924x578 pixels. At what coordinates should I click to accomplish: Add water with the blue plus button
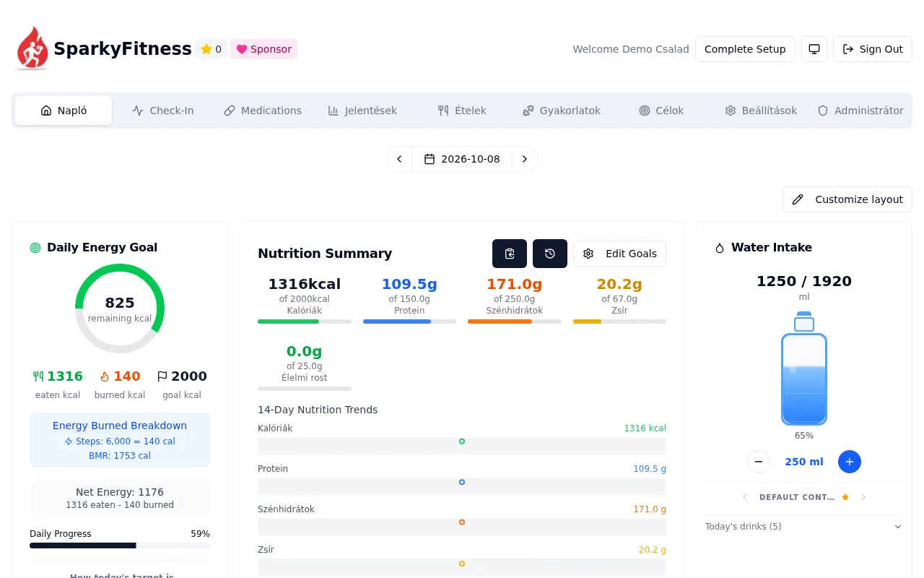(x=850, y=462)
